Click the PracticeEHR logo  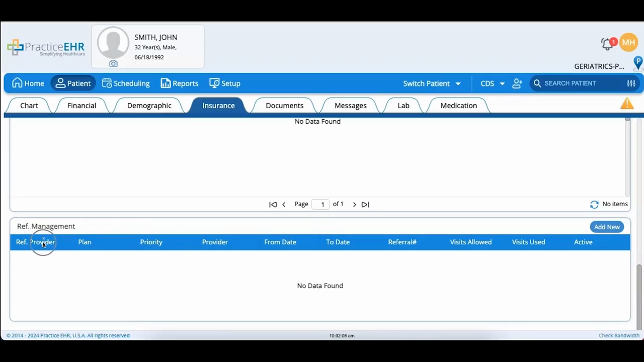(x=46, y=48)
